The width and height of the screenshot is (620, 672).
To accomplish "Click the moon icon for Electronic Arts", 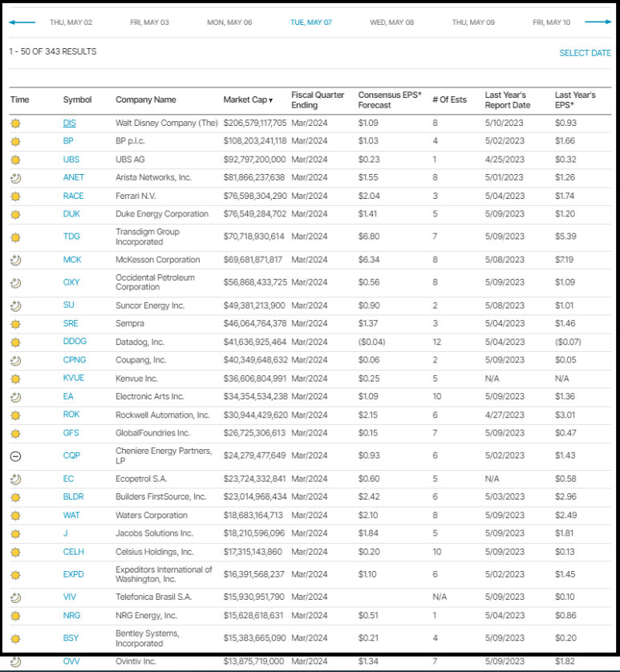I will point(15,397).
